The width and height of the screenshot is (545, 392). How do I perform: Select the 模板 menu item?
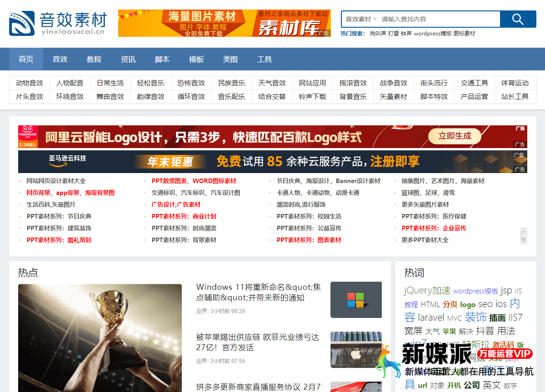tap(196, 59)
